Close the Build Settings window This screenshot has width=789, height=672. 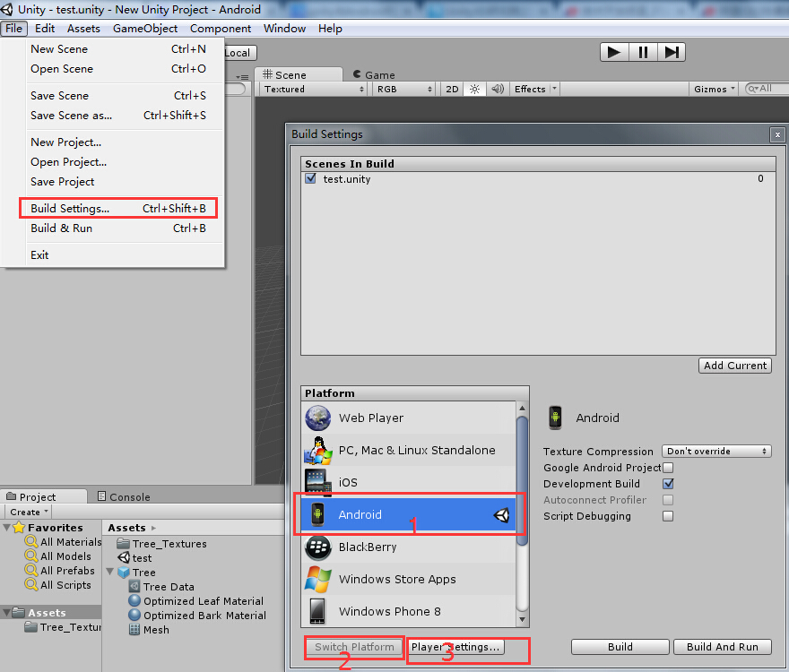777,134
